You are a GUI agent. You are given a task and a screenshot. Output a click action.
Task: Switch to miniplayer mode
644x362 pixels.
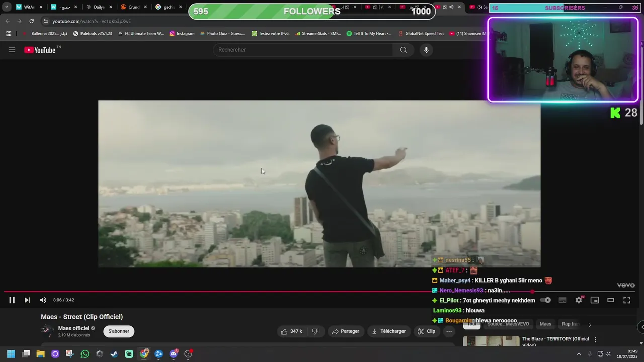click(x=595, y=300)
